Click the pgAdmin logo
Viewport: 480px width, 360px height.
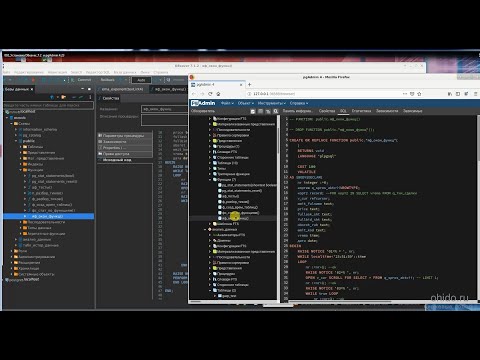click(203, 103)
